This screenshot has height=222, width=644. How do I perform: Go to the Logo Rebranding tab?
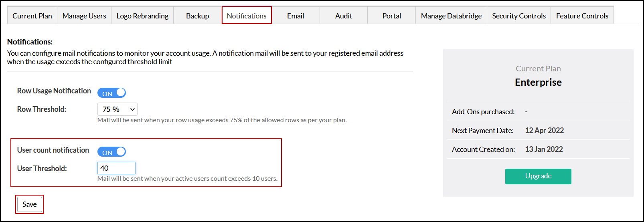(142, 16)
